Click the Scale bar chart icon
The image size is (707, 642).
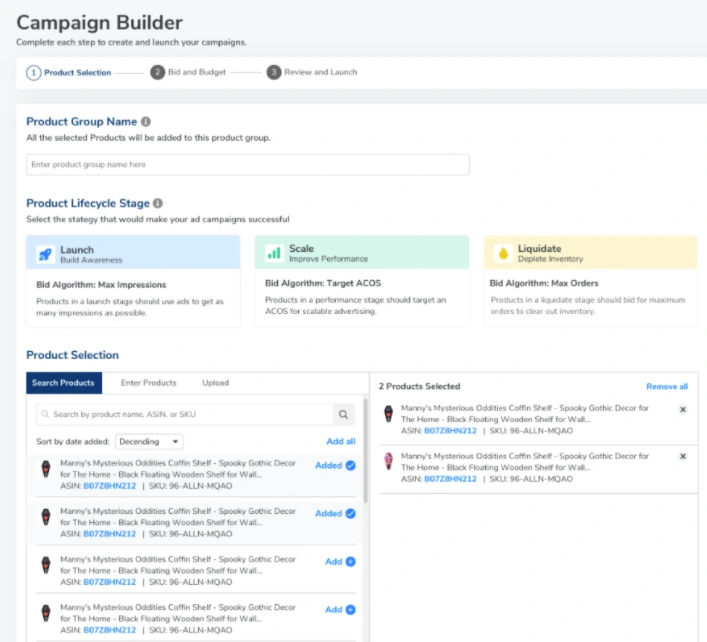click(x=274, y=253)
